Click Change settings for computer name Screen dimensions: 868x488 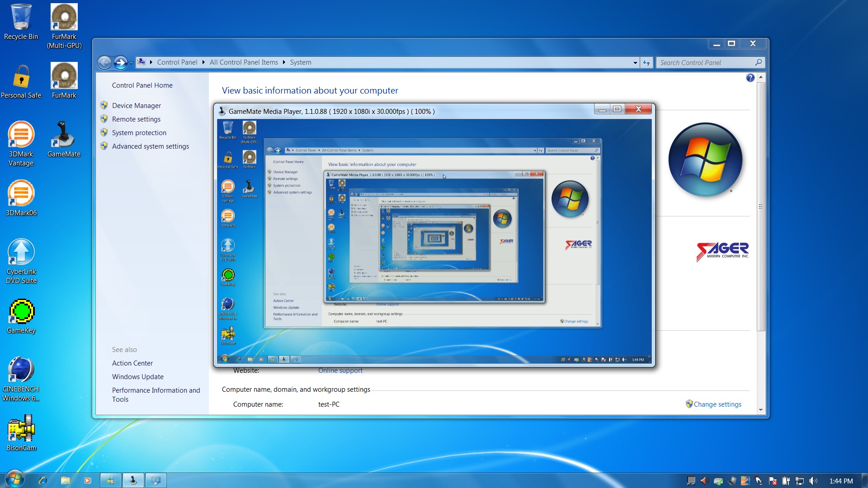717,404
